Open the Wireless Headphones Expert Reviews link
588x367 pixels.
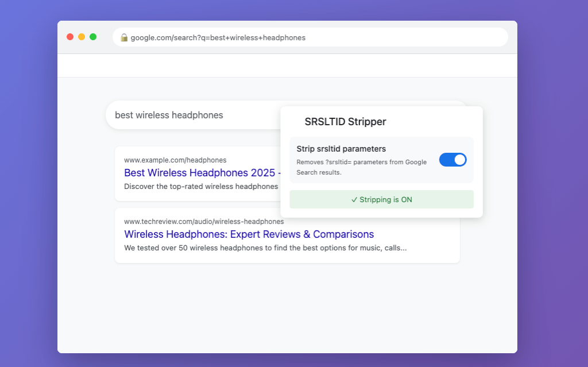click(249, 234)
